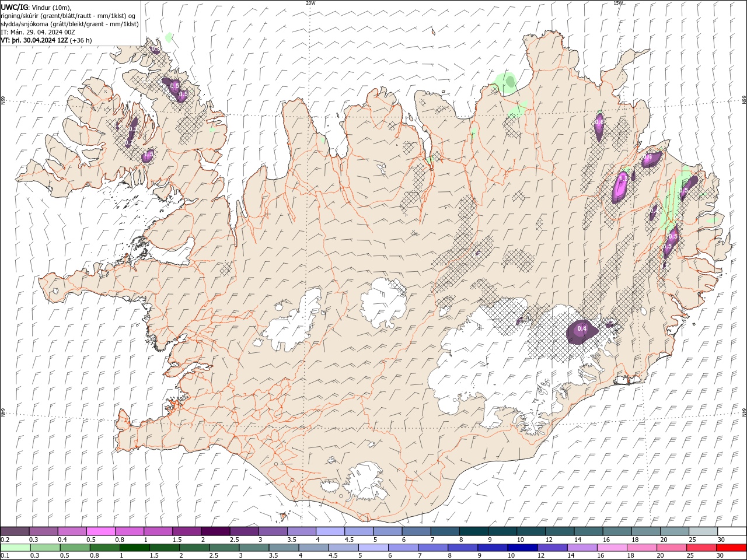Select the 'IT: Mán. 29. 04. 2024 00Z' line
Screen dimensions: 747x560
coord(37,32)
